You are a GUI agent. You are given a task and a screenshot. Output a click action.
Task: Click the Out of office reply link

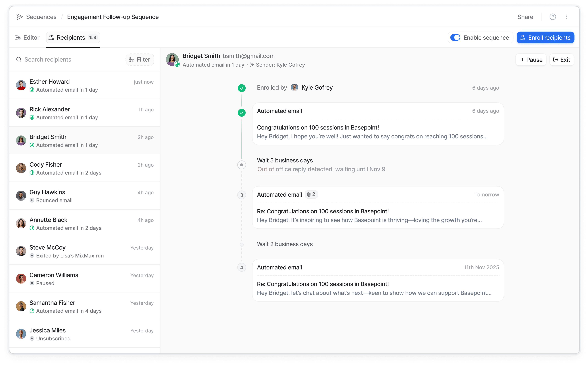click(x=281, y=169)
